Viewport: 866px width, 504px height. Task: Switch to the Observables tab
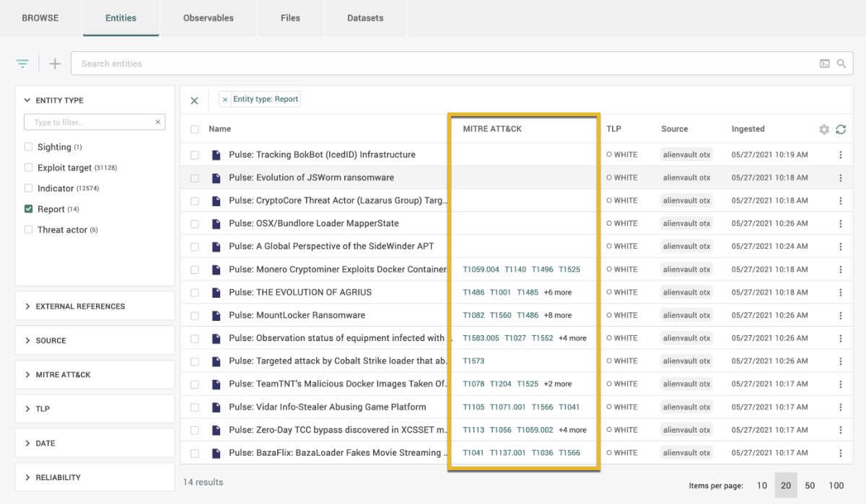[208, 18]
